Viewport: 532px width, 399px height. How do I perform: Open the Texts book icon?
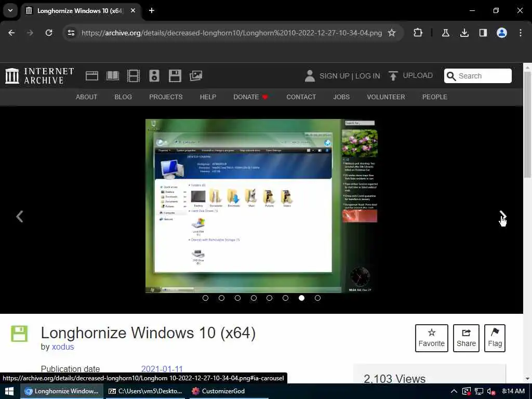point(112,76)
